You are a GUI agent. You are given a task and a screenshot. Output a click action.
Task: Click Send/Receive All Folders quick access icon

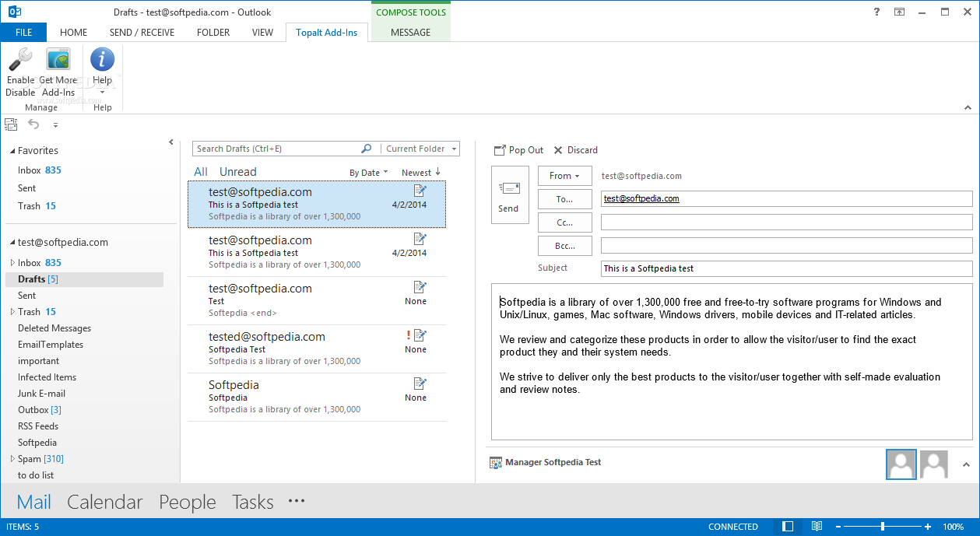11,124
